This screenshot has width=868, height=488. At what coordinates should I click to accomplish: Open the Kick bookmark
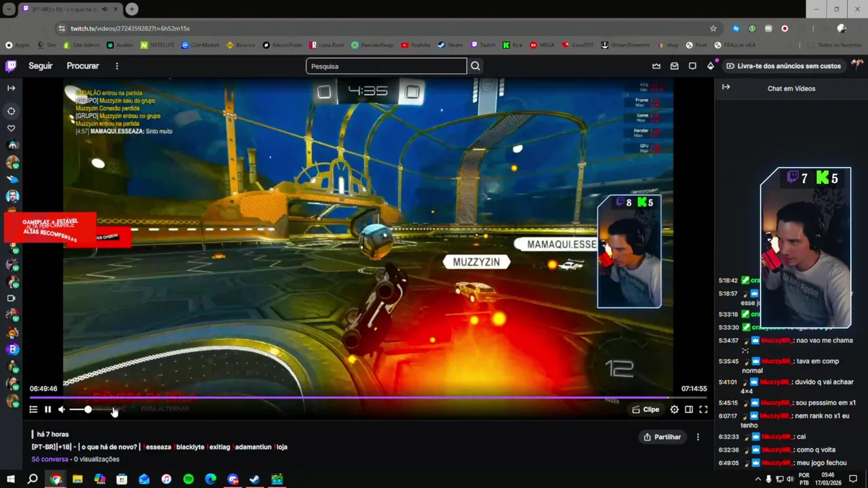tap(513, 45)
